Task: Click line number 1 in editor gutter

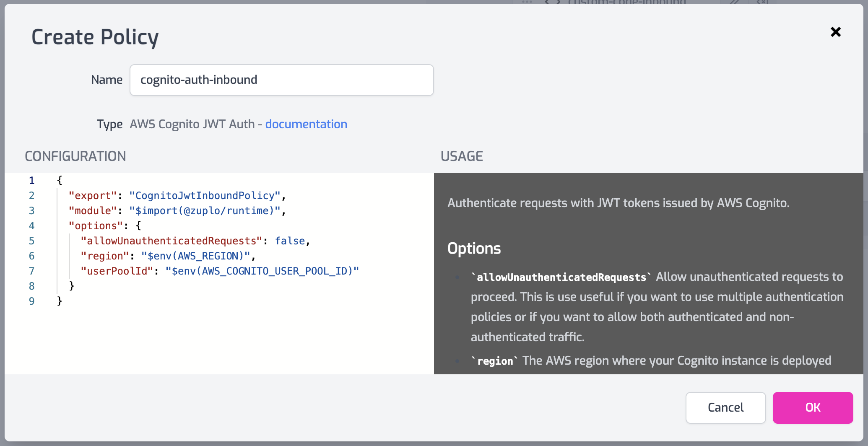Action: (x=32, y=181)
